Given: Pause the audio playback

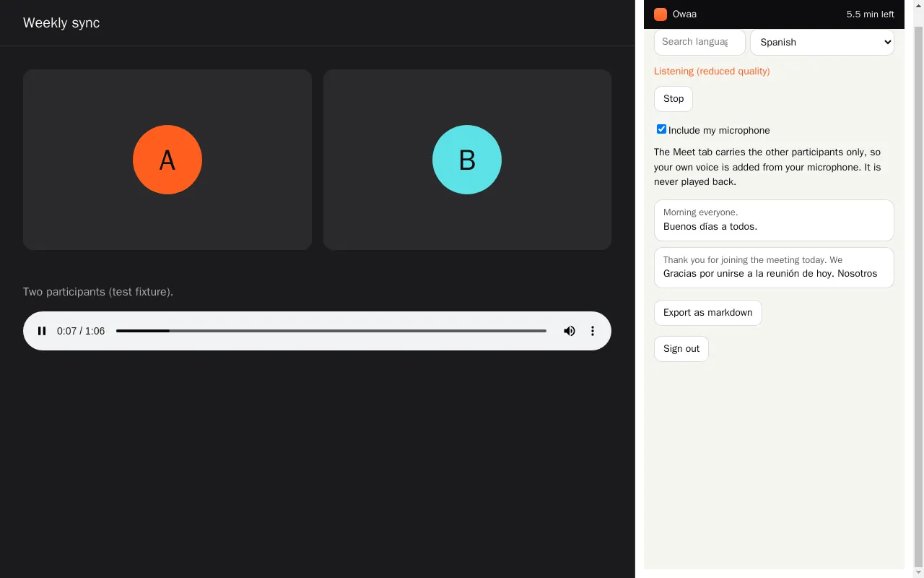Looking at the screenshot, I should tap(42, 331).
